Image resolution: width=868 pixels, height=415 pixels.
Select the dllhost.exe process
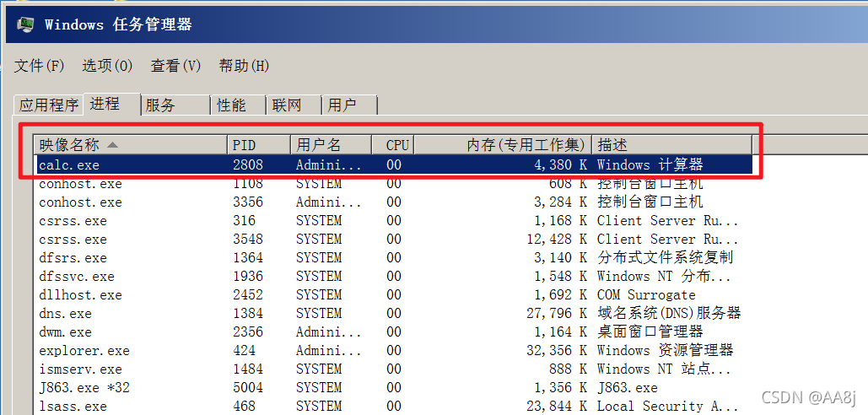tap(394, 295)
